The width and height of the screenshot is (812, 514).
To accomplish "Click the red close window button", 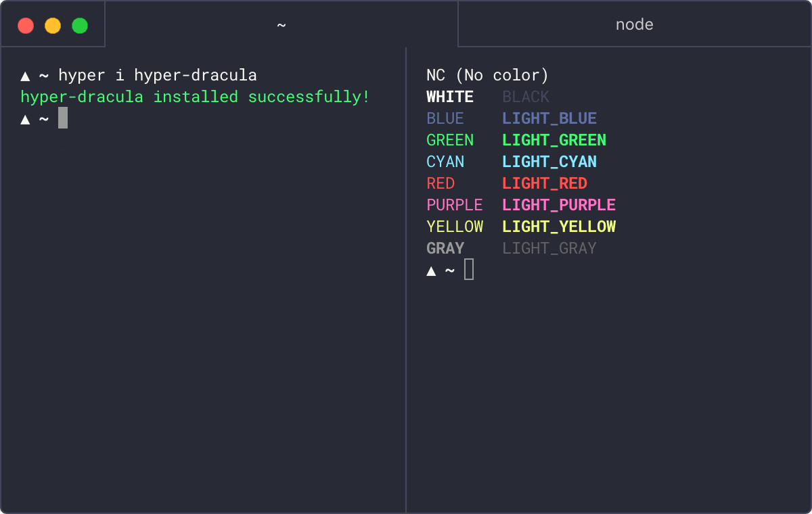I will pos(26,26).
